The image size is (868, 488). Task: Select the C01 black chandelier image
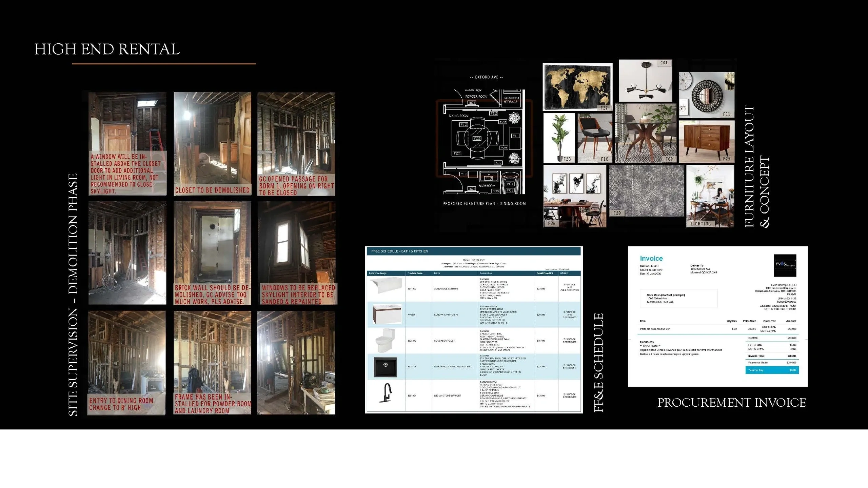[645, 81]
